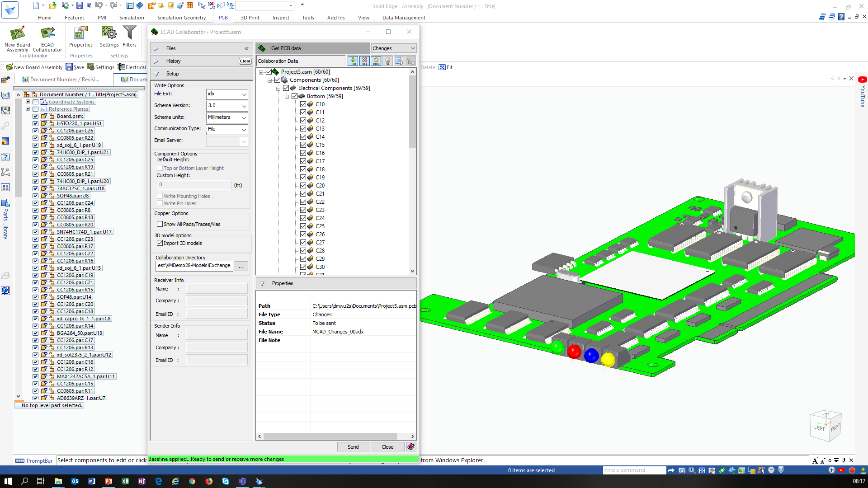This screenshot has height=488, width=868.
Task: Click the Close button in ECAD Collaborator
Action: coord(387,446)
